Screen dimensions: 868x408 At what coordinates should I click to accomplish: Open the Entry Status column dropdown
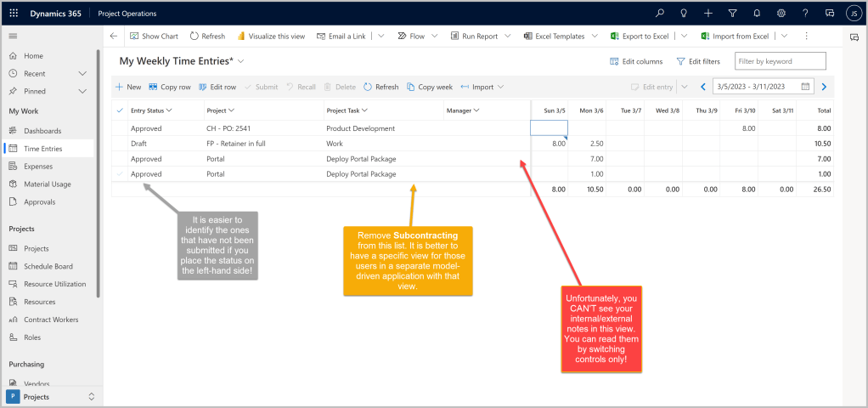click(x=169, y=110)
